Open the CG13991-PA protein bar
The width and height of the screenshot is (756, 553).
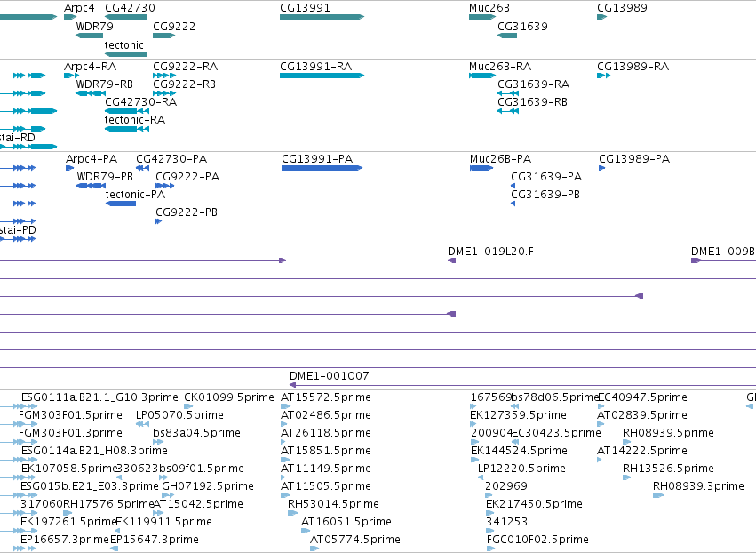coord(322,168)
